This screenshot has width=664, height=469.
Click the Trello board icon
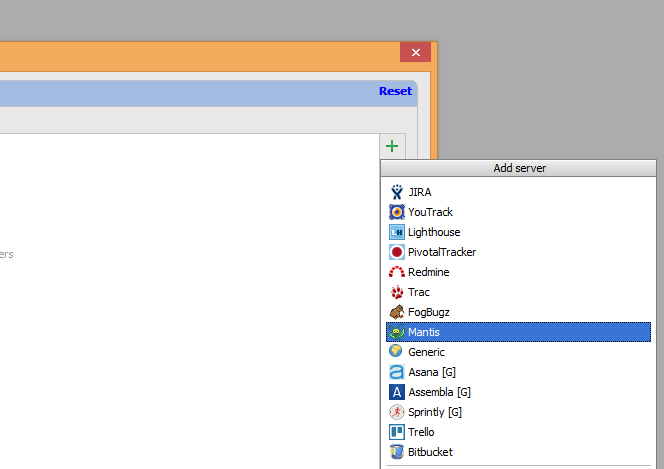point(397,432)
